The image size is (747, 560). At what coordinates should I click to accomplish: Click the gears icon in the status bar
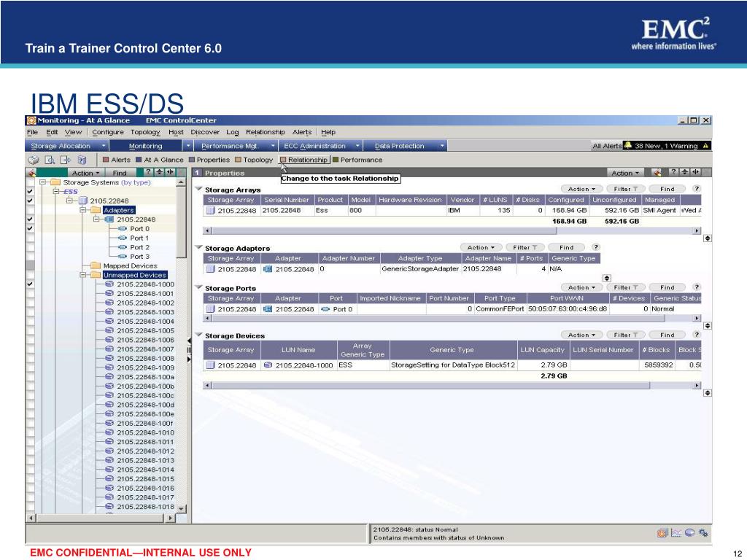[x=703, y=533]
